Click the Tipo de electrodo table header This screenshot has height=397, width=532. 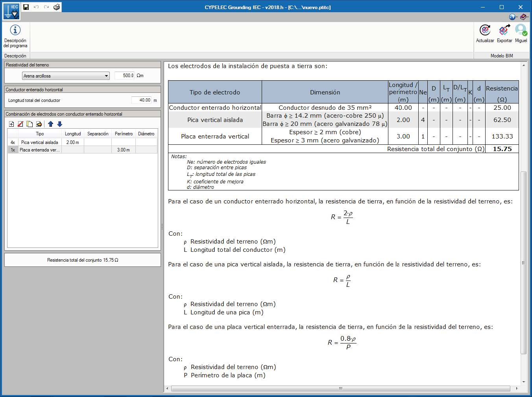(215, 92)
